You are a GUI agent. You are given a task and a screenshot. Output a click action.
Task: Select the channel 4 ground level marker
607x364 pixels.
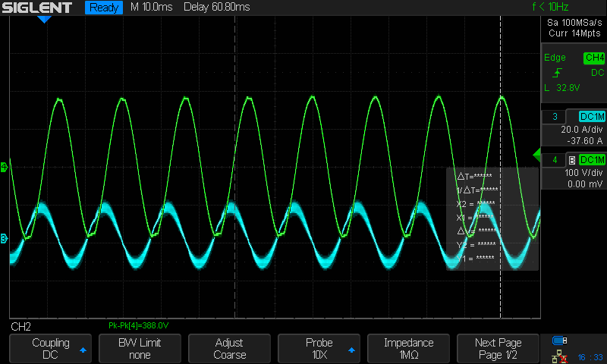pyautogui.click(x=4, y=167)
